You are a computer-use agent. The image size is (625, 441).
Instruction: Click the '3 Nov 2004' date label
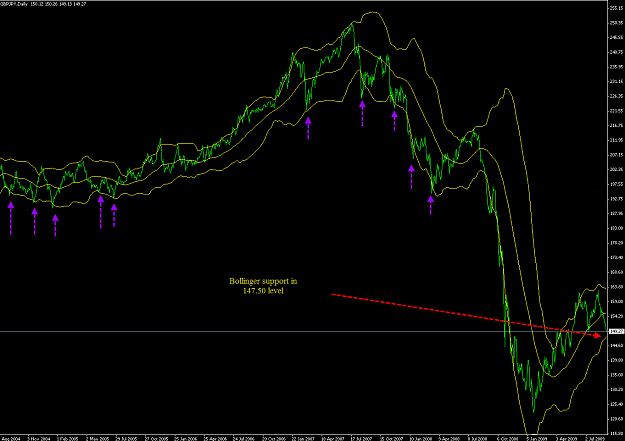tap(39, 439)
